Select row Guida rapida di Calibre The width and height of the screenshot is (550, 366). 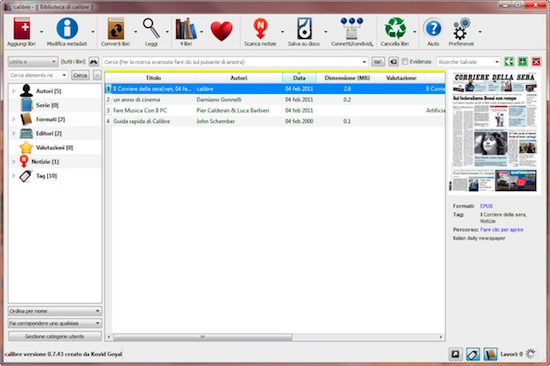tap(275, 121)
